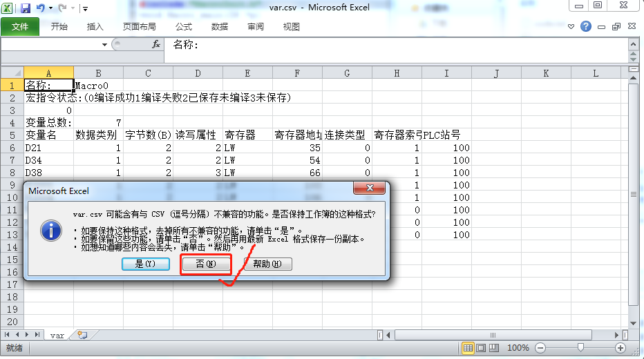Click cell B1 containing Macro0
Image resolution: width=644 pixels, height=359 pixels.
point(98,86)
